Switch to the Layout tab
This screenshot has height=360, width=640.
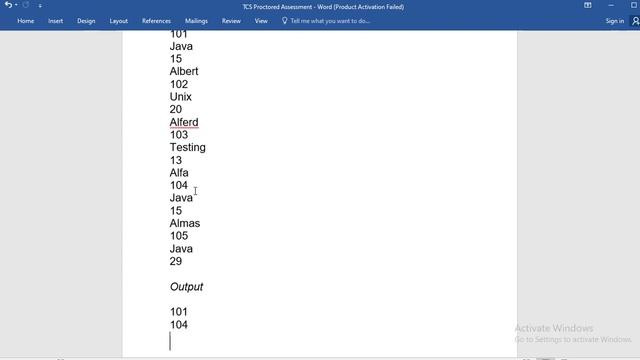click(118, 21)
